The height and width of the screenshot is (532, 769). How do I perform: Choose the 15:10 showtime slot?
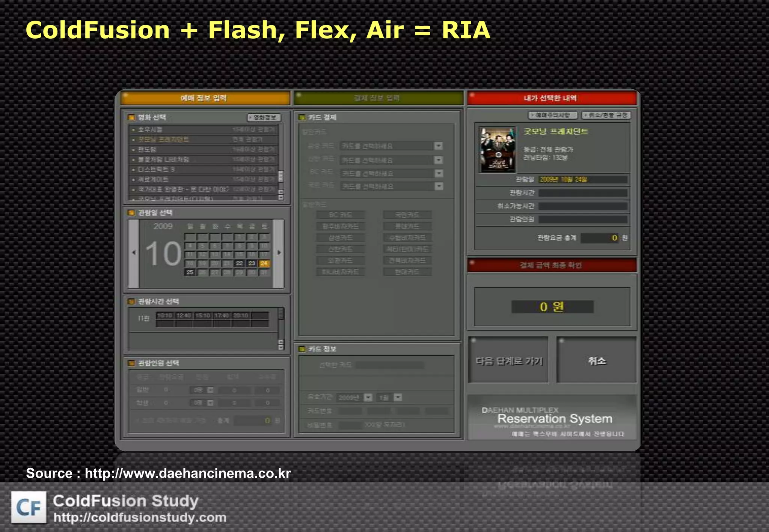coord(203,316)
